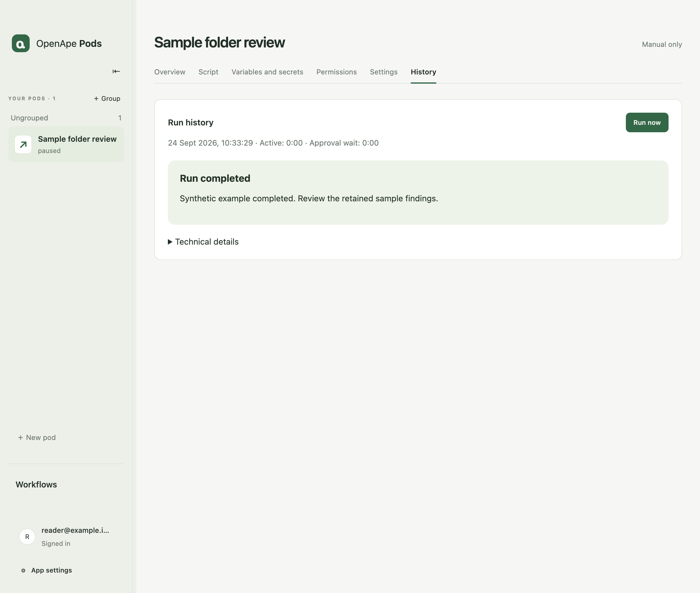
Task: Click the reader@example account email
Action: tap(75, 530)
